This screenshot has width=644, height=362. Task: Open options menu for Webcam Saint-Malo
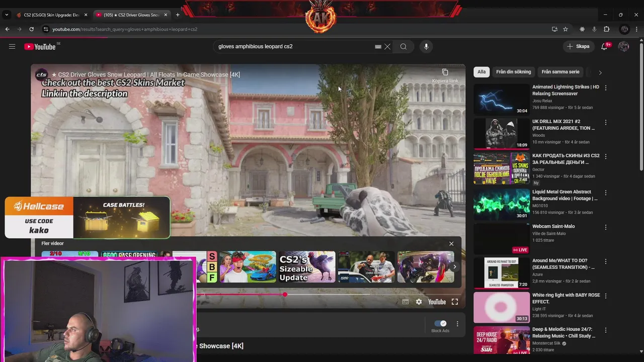[606, 227]
